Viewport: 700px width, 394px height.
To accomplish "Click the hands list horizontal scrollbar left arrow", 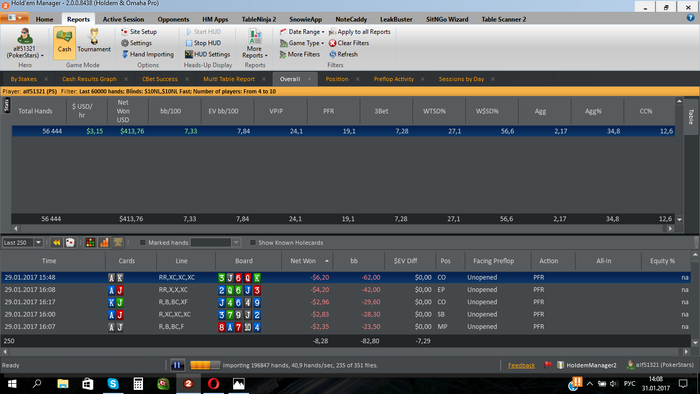I will (x=5, y=351).
